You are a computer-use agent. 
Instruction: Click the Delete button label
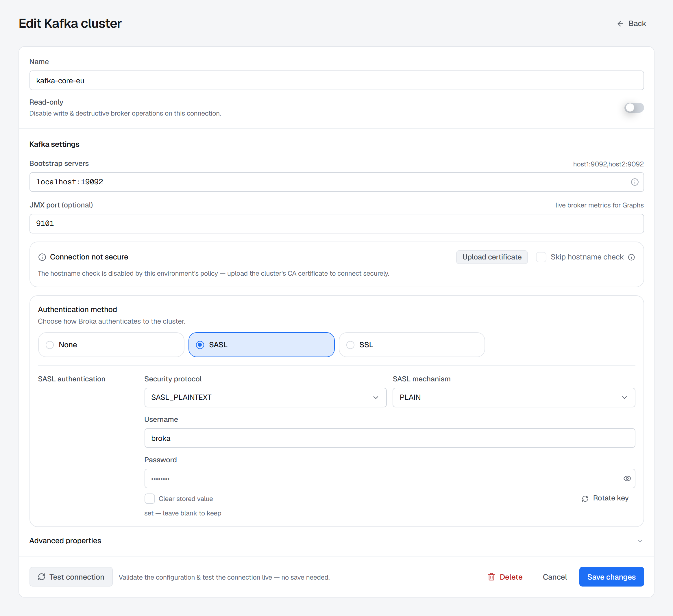pyautogui.click(x=511, y=577)
